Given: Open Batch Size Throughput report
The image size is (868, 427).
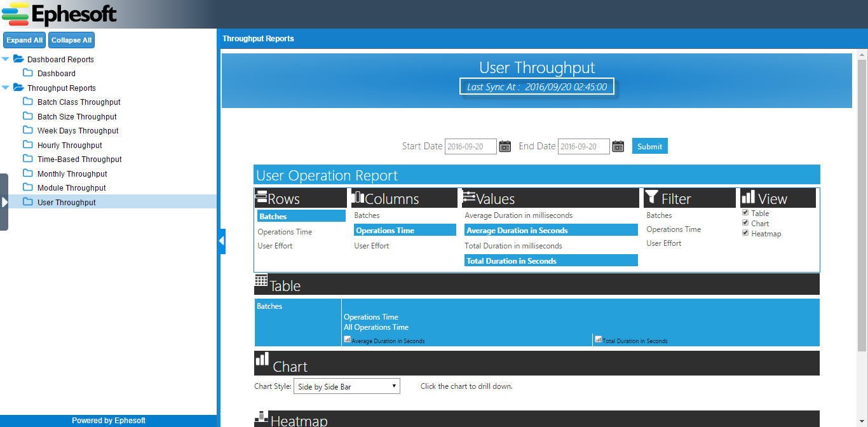Looking at the screenshot, I should click(77, 116).
